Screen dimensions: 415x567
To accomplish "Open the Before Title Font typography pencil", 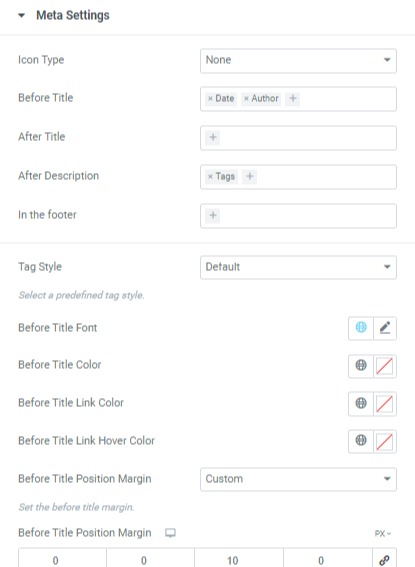I will (385, 328).
